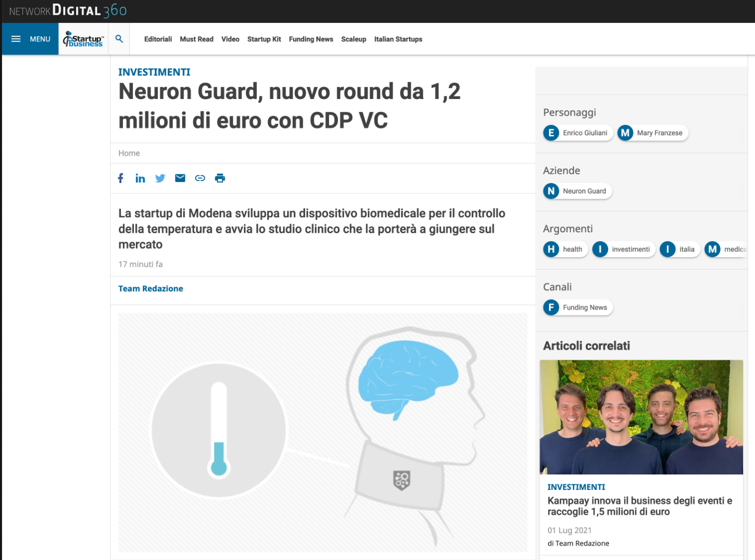Click the 'Articoli correlati' heading
The image size is (755, 560).
click(x=586, y=346)
